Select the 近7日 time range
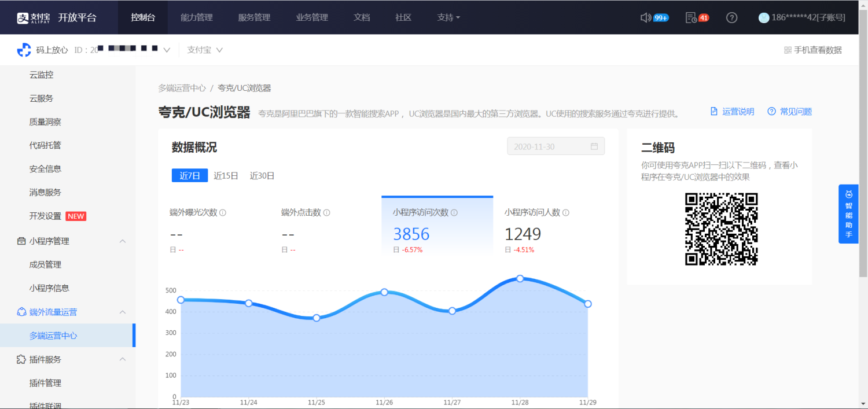 (190, 176)
